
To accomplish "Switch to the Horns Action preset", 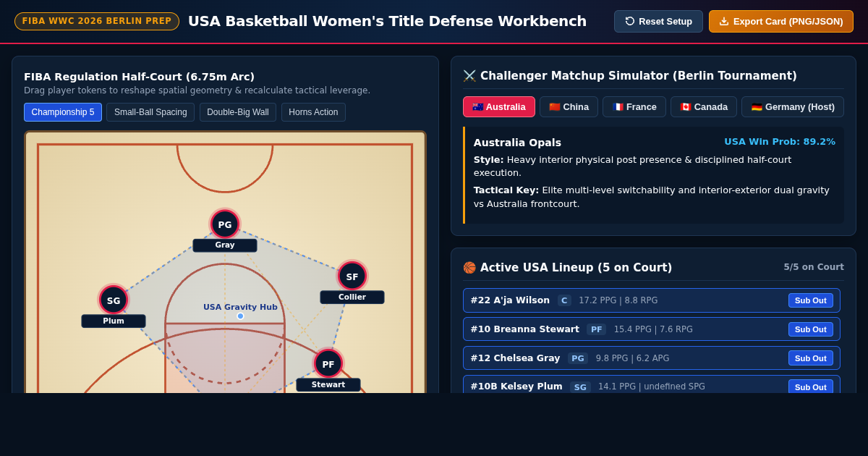I will pos(313,112).
